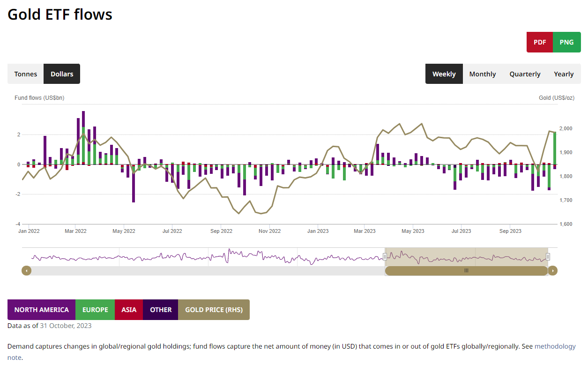Screen dimensions: 588x365
Task: Click the right arrow on the range navigator
Action: pyautogui.click(x=553, y=270)
